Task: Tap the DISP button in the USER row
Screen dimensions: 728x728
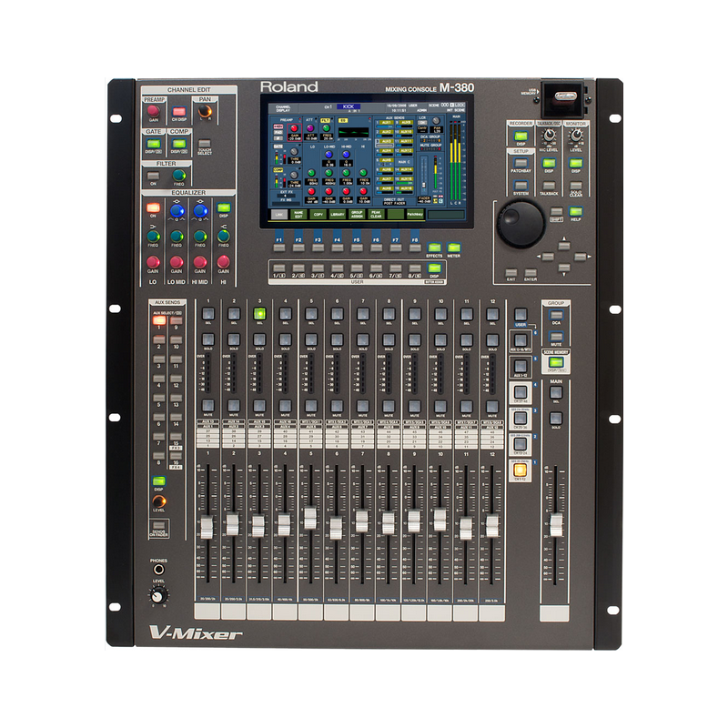Action: point(434,268)
